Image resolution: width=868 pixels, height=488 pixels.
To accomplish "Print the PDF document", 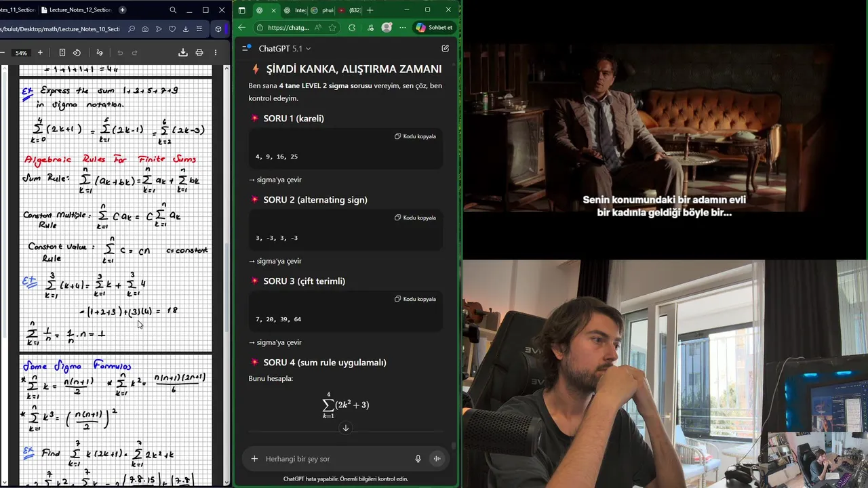I will (199, 53).
